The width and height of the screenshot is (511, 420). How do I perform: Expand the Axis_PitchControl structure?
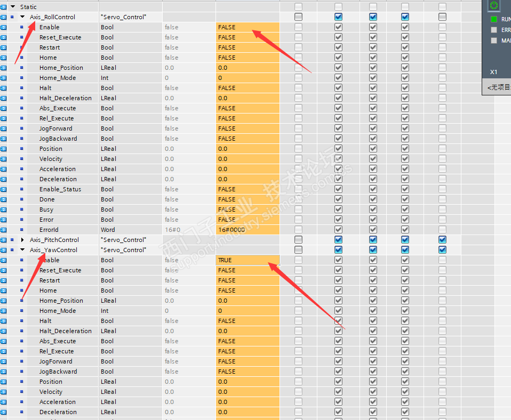[x=22, y=240]
